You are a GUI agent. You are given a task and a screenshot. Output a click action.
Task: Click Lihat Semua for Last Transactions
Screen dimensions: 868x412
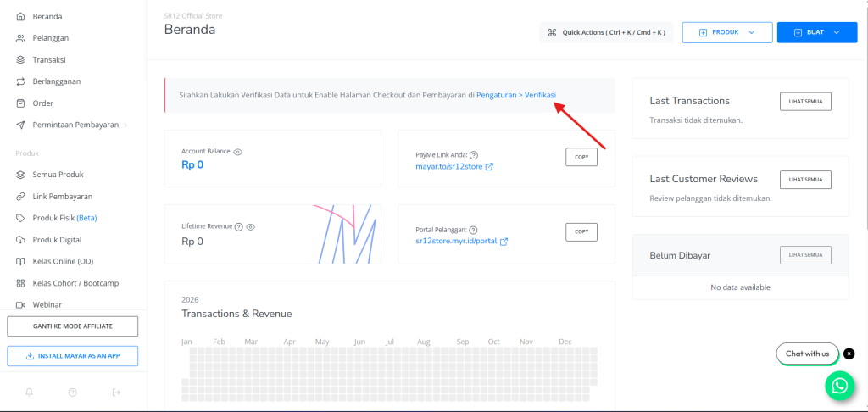(804, 102)
